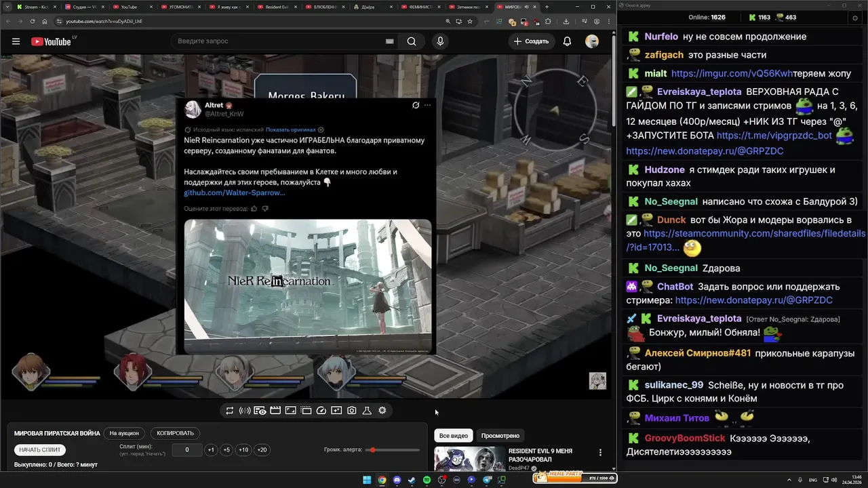
Task: Go to the YouTube home logo
Action: [x=51, y=41]
